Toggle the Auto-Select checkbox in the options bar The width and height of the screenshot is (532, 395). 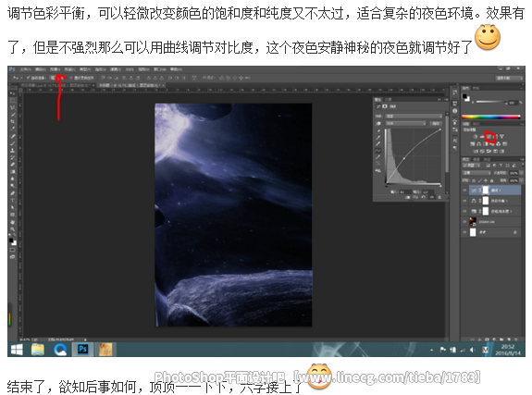[28, 78]
